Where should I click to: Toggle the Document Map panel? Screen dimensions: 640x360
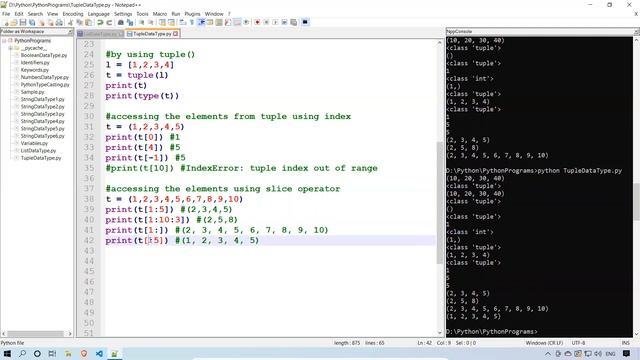[219, 22]
